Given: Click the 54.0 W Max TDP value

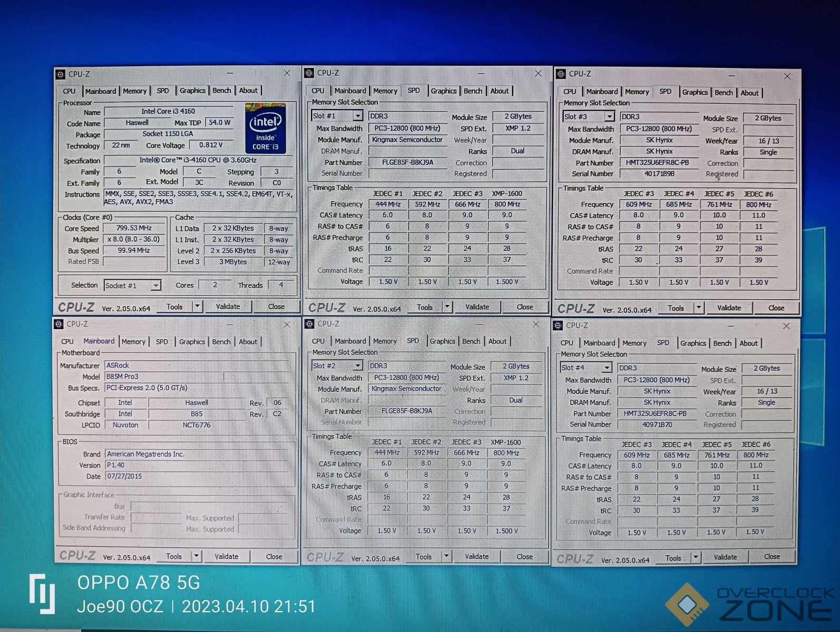Looking at the screenshot, I should click(220, 123).
